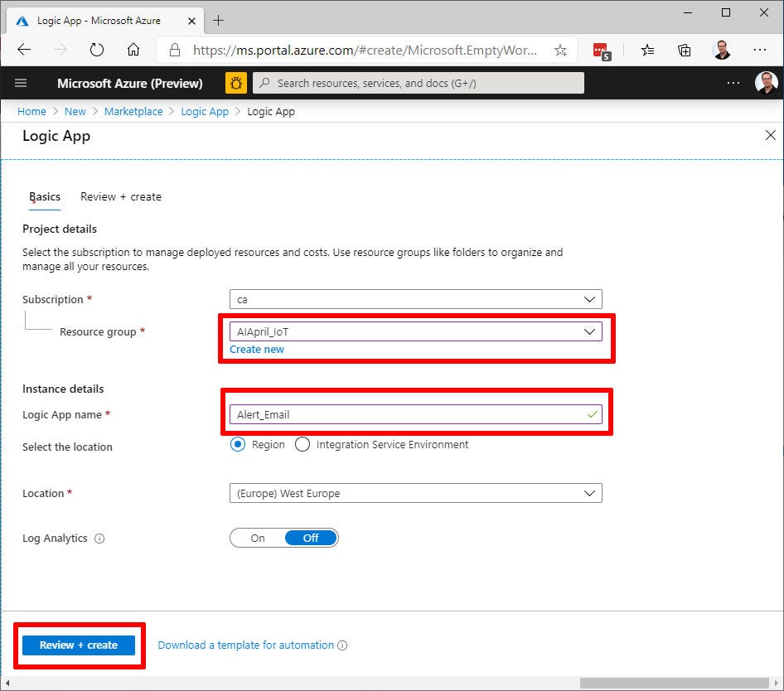Image resolution: width=784 pixels, height=691 pixels.
Task: Open browser home page icon
Action: click(133, 50)
